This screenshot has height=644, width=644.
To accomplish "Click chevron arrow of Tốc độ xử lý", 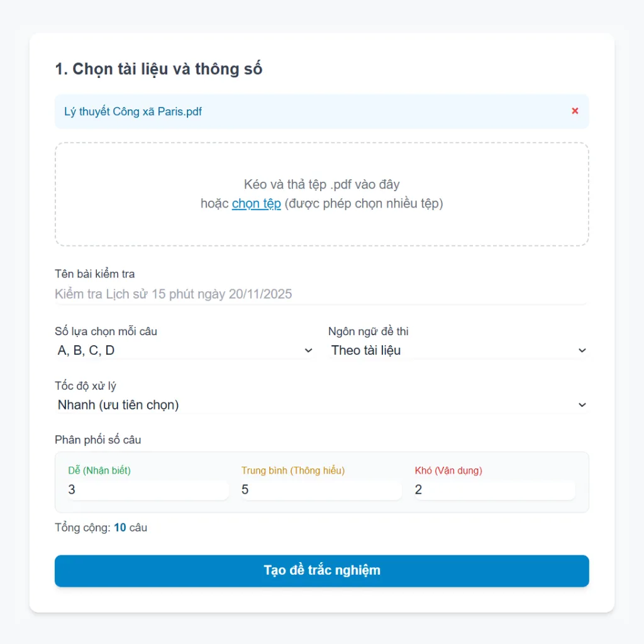I will coord(582,405).
